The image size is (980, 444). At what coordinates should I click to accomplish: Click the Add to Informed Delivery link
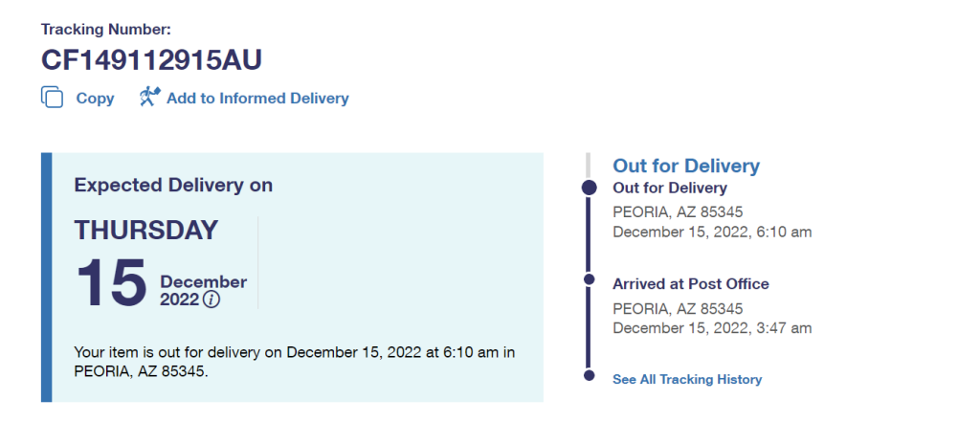tap(257, 98)
